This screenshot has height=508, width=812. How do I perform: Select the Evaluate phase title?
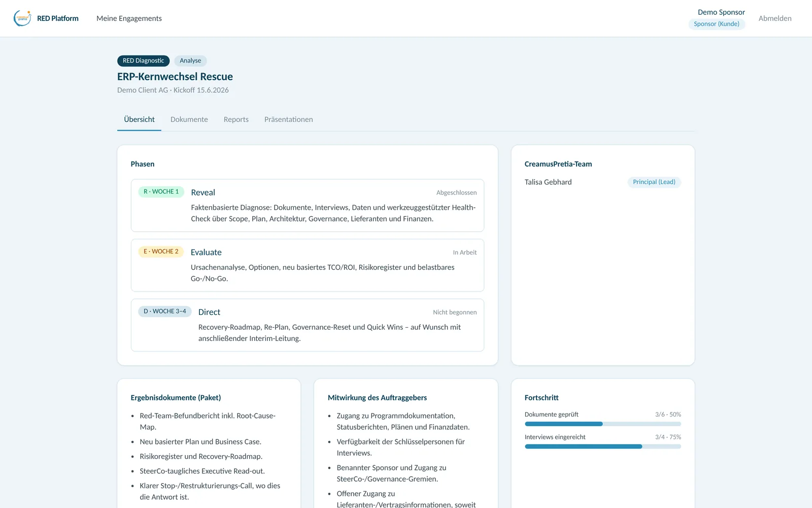point(206,252)
